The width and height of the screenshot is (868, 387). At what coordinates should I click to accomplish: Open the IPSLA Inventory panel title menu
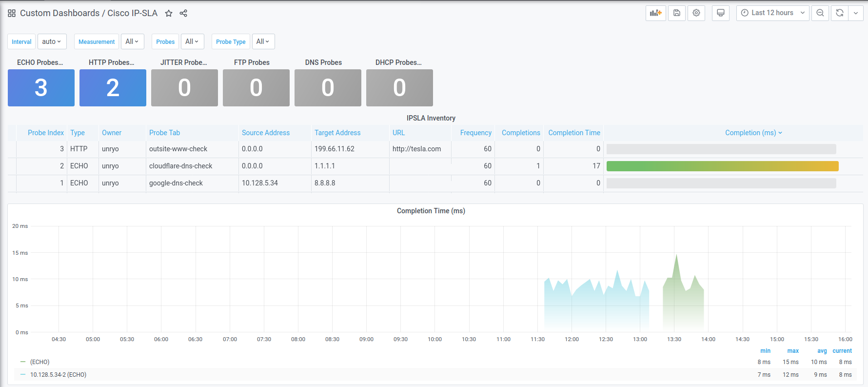point(431,118)
